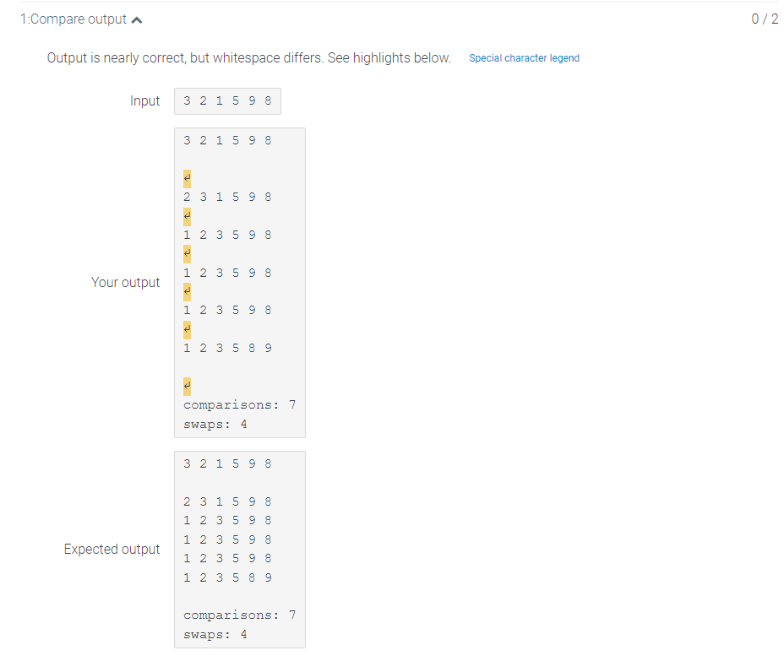Click the newline icon above "1 2 3 5 8 9"
This screenshot has width=784, height=672.
(186, 329)
